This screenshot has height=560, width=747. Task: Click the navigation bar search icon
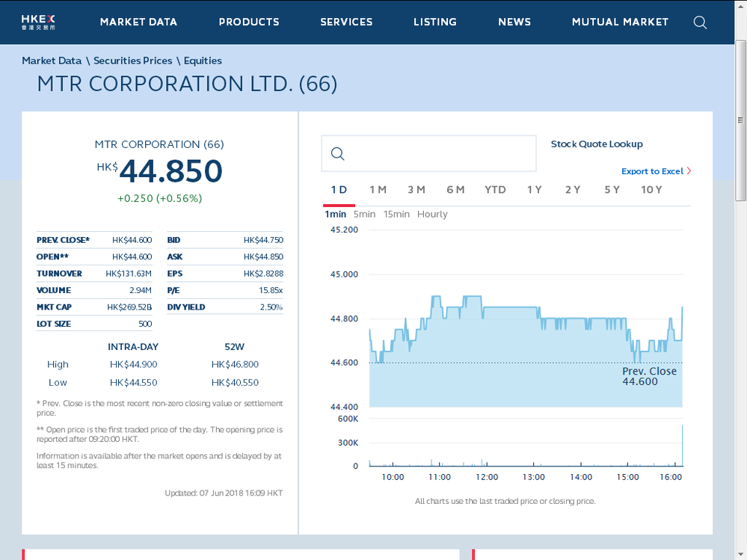(700, 22)
